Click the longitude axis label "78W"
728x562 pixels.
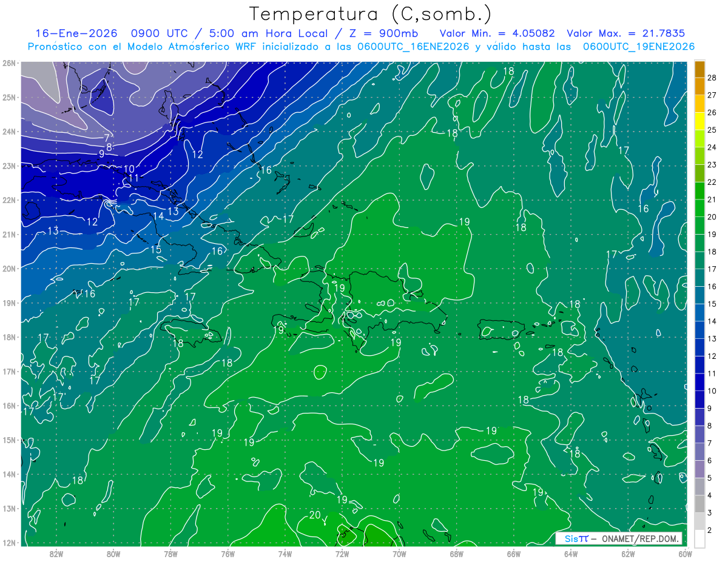coord(170,553)
